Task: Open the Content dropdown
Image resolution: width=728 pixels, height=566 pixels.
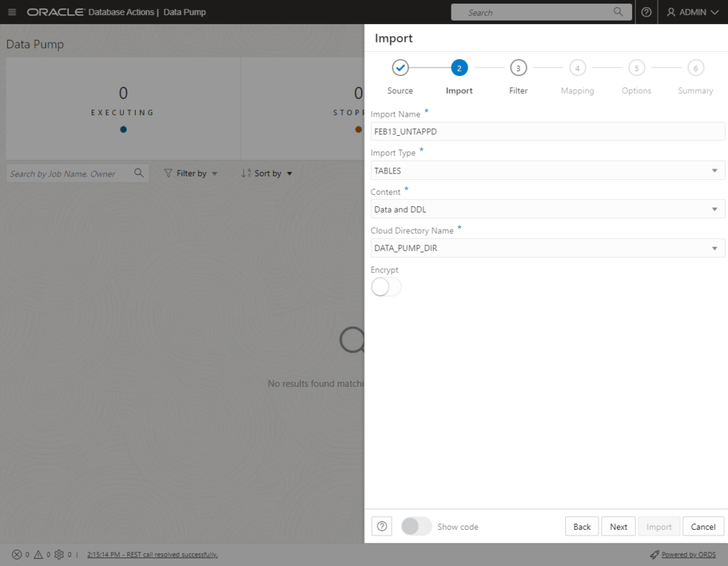Action: 547,210
